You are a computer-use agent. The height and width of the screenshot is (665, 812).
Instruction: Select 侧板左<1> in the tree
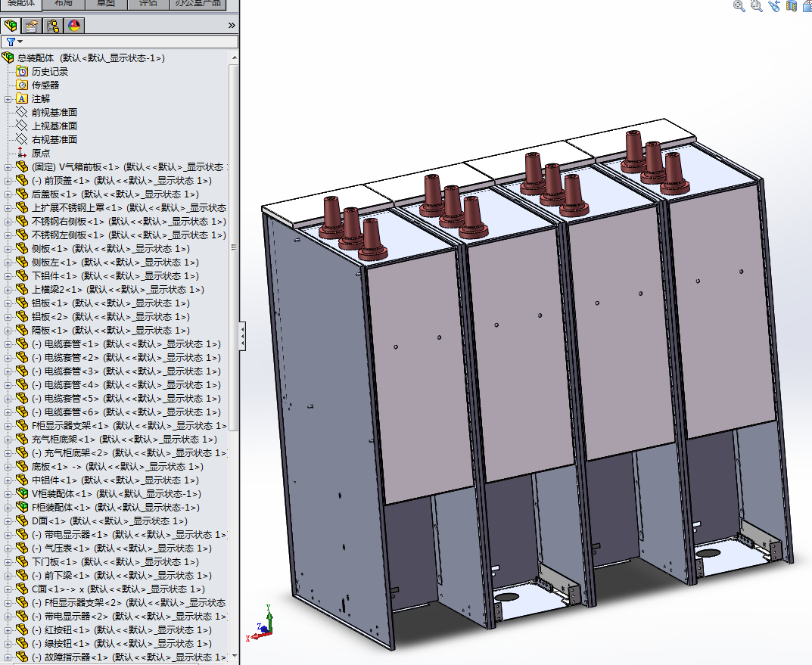point(115,263)
